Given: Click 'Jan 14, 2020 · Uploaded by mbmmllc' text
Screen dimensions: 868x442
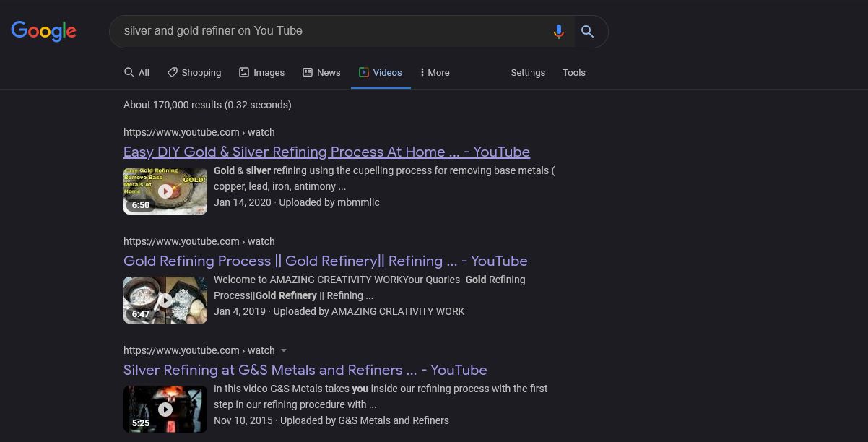Looking at the screenshot, I should (x=297, y=202).
